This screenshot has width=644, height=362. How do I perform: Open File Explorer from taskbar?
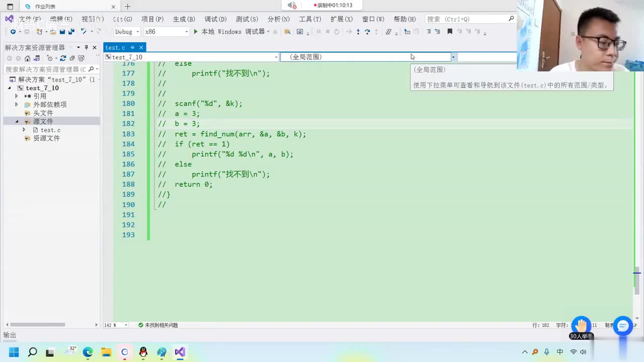click(x=106, y=352)
